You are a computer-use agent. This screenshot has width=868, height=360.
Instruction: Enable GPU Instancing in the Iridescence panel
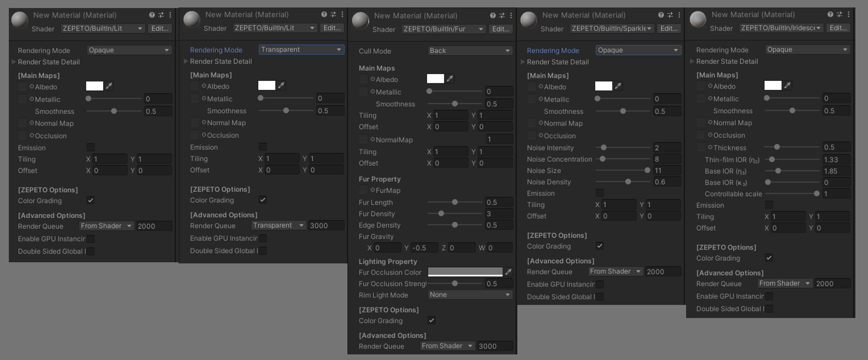(x=769, y=296)
